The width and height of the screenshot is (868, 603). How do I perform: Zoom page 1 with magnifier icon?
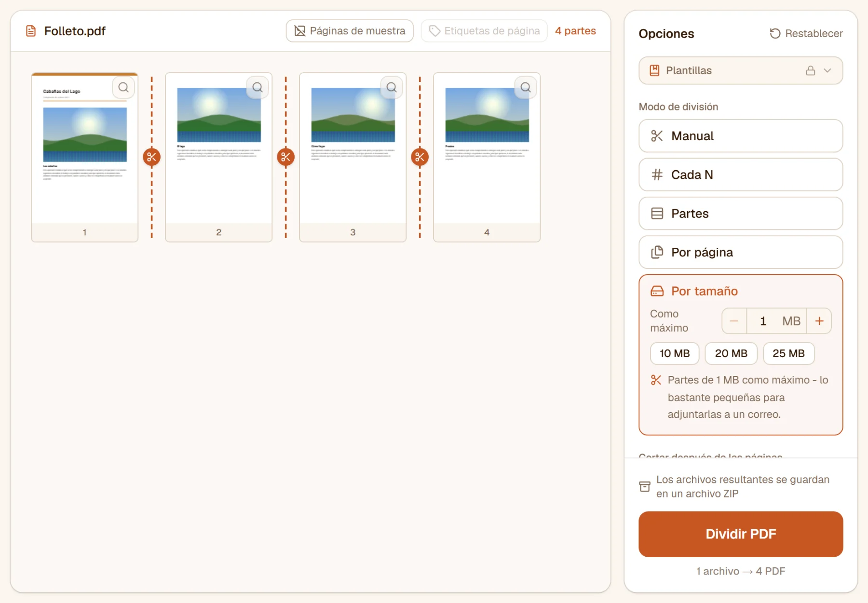[x=123, y=87]
